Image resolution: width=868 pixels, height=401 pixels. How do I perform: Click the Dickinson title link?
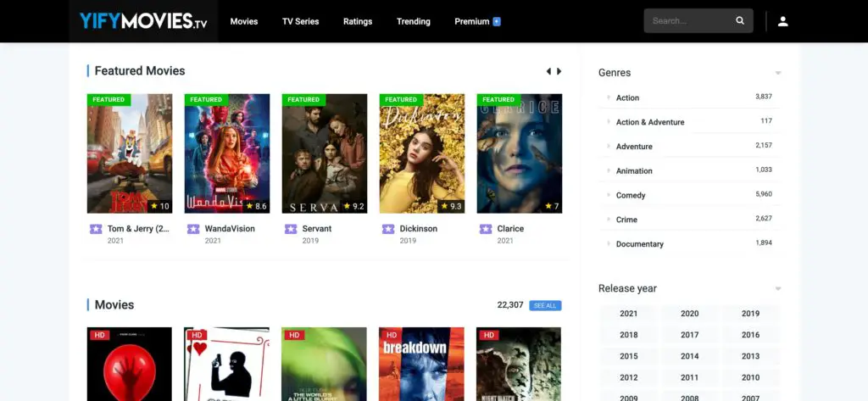click(x=419, y=229)
